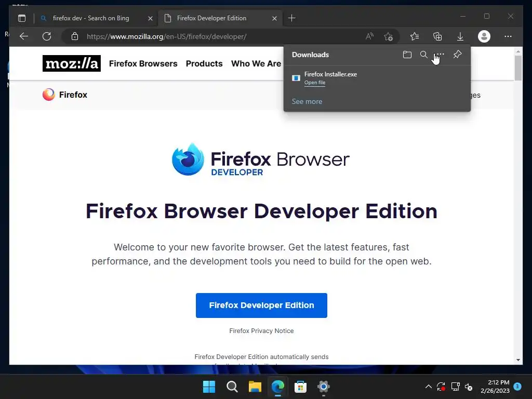This screenshot has height=399, width=532.
Task: Click the Firefox text in sub-navigation
Action: pos(73,95)
